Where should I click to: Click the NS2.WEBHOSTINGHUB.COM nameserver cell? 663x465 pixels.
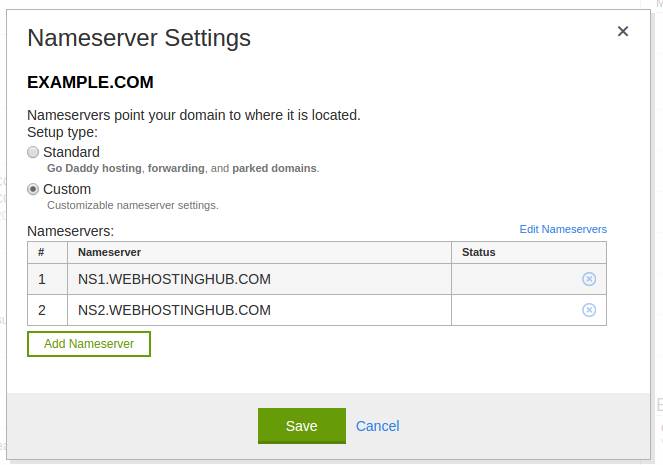(x=174, y=310)
